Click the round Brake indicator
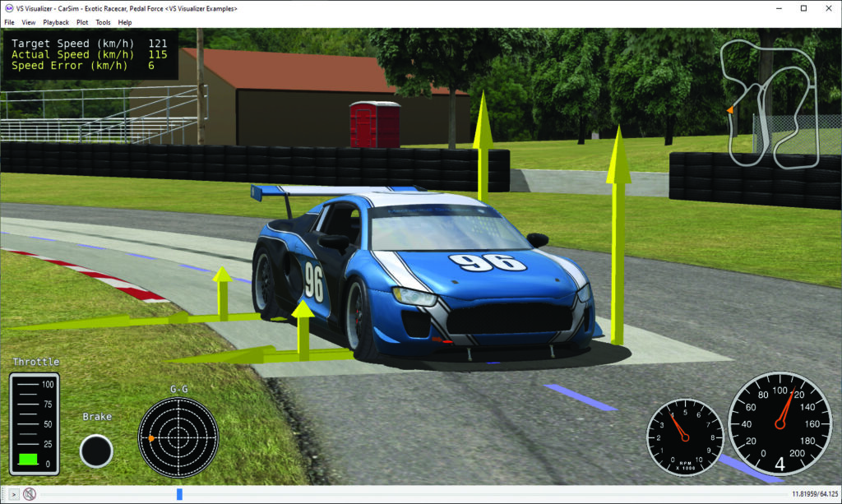The height and width of the screenshot is (504, 842). [x=96, y=451]
